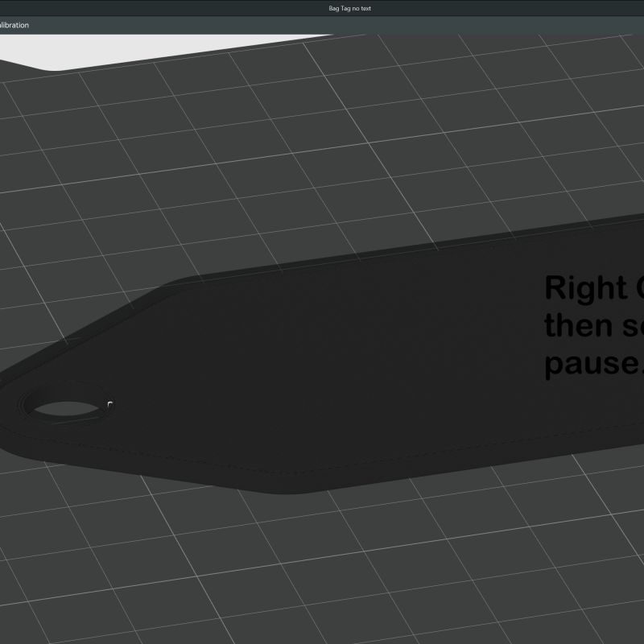Image resolution: width=644 pixels, height=644 pixels.
Task: Click the 'then s' text line on the tag
Action: point(594,326)
